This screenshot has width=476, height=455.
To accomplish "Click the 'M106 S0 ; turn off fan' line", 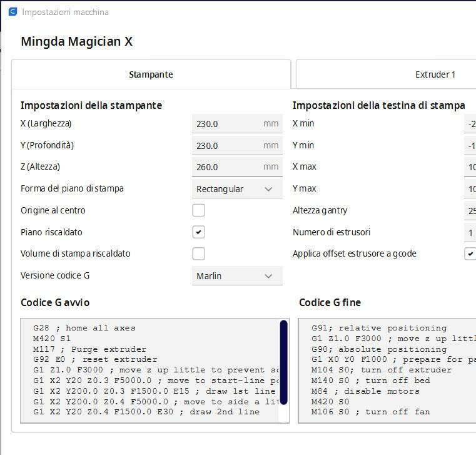I will tap(371, 412).
